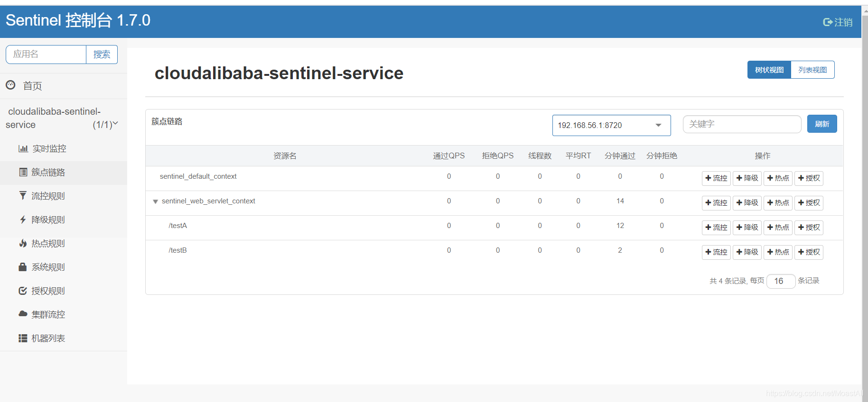Click the grid list icon for 机器列表

[23, 338]
